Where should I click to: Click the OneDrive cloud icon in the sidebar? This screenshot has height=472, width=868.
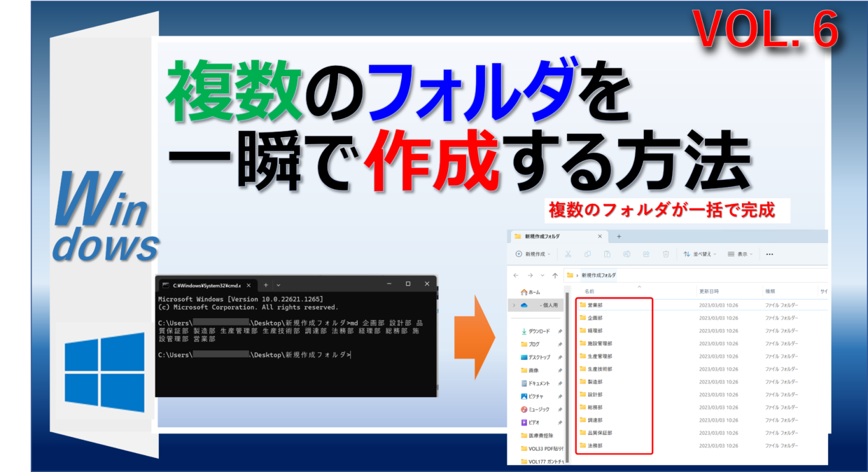pos(524,305)
